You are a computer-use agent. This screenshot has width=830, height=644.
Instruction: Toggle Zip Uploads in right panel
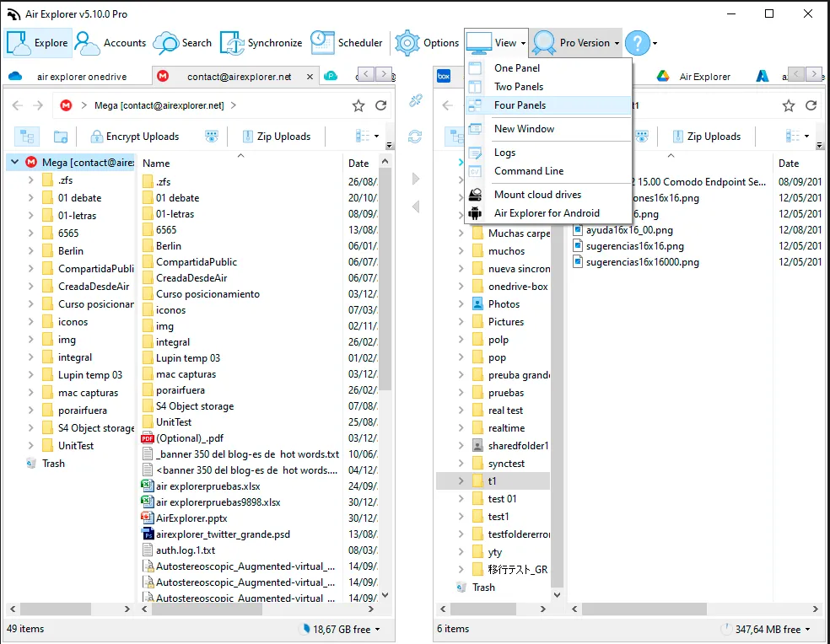tap(707, 137)
